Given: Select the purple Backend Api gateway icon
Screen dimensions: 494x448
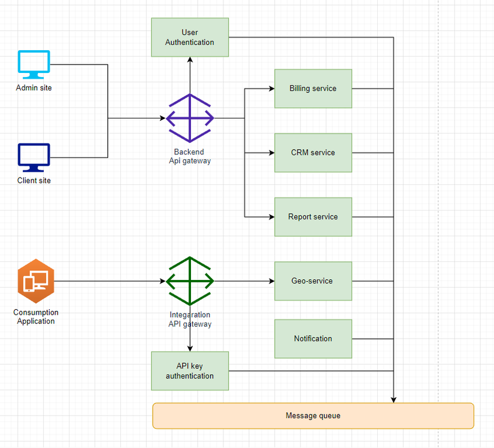Looking at the screenshot, I should 189,118.
